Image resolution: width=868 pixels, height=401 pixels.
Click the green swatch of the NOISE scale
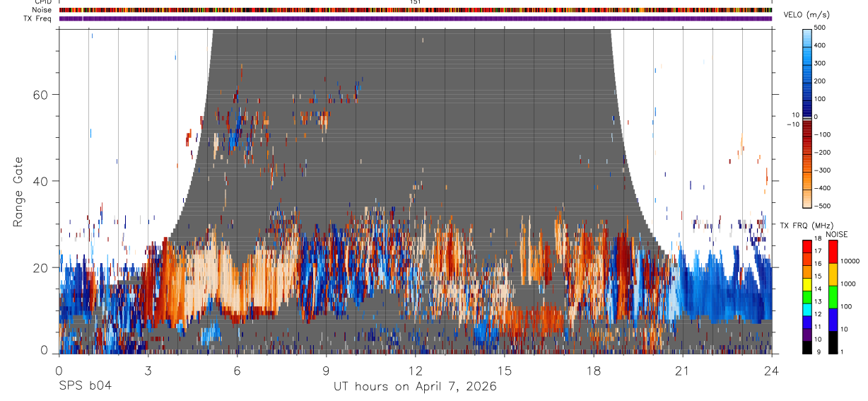(x=833, y=297)
